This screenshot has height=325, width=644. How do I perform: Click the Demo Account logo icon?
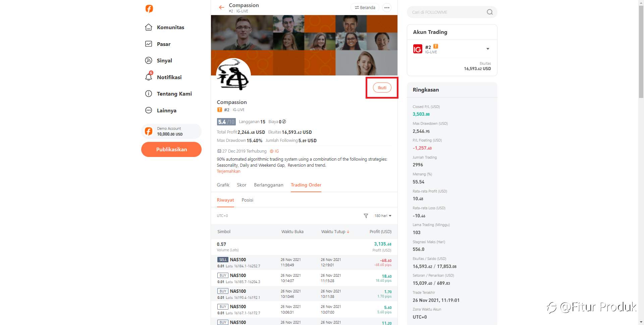coord(149,131)
